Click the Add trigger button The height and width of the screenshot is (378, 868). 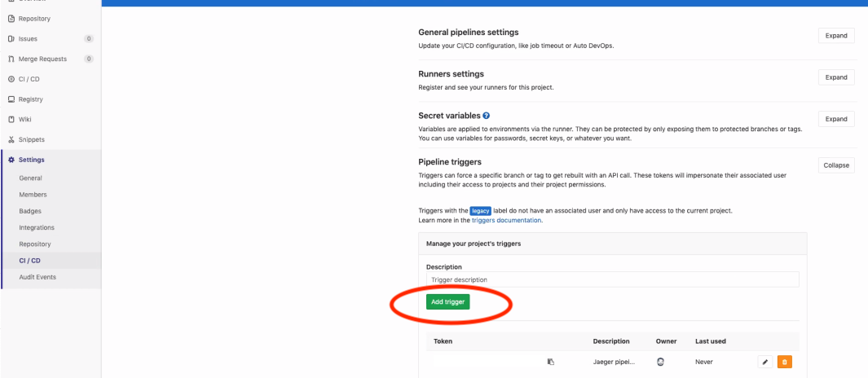click(447, 301)
